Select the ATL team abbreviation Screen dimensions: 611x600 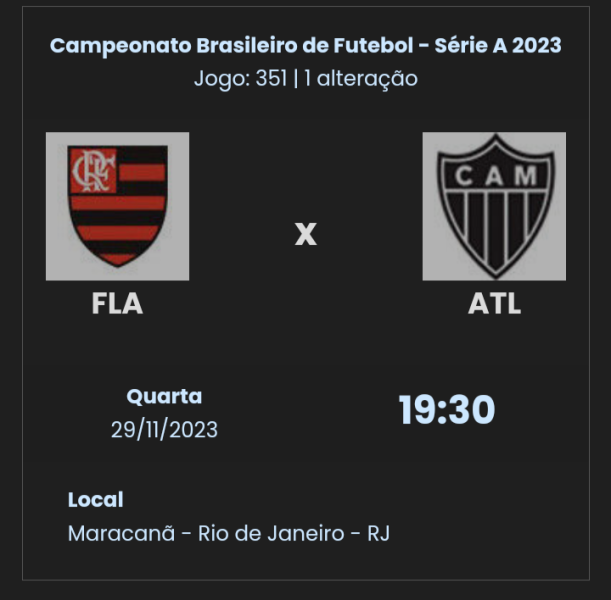(494, 304)
